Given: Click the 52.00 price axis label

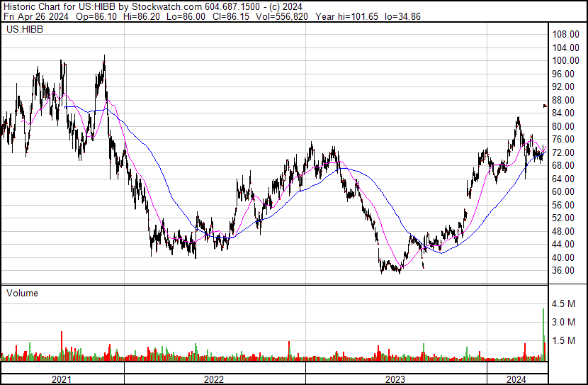Looking at the screenshot, I should tap(563, 218).
